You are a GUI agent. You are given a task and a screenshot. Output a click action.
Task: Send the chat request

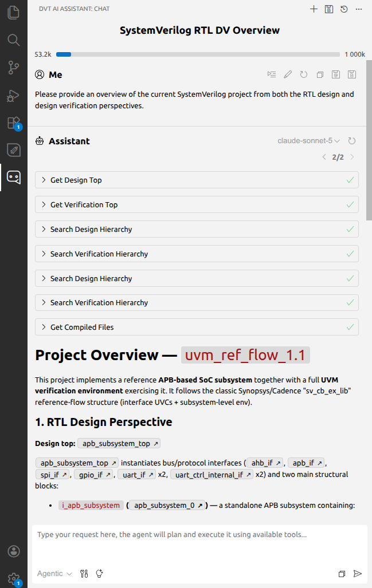(x=357, y=573)
